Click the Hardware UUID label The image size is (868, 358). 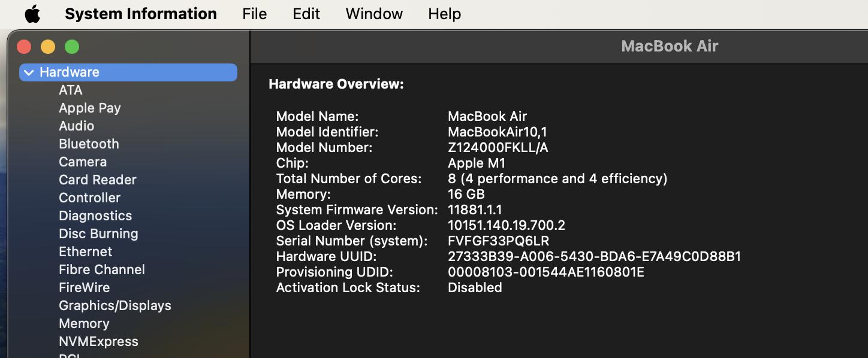[x=326, y=256]
